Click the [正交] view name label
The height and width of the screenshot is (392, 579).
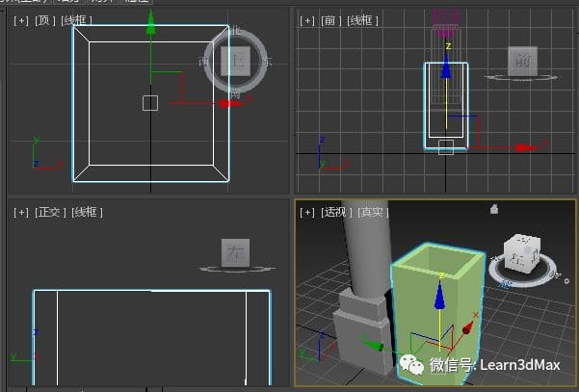pos(50,212)
